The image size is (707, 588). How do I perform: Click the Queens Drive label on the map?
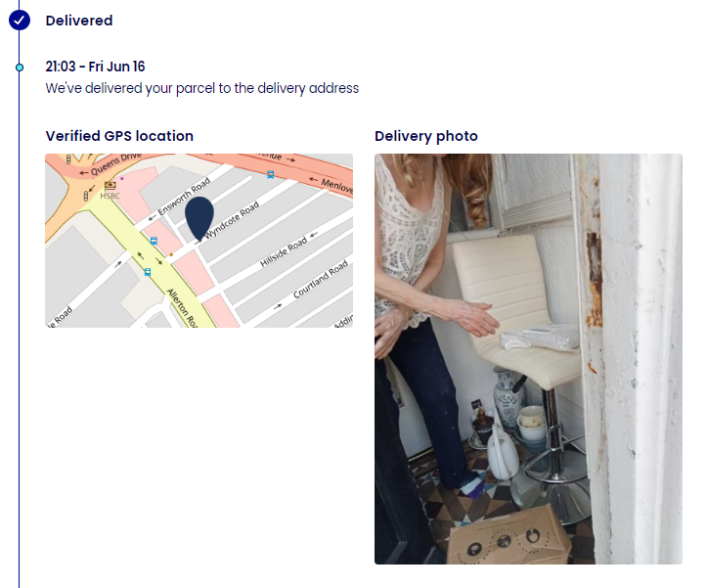[116, 164]
